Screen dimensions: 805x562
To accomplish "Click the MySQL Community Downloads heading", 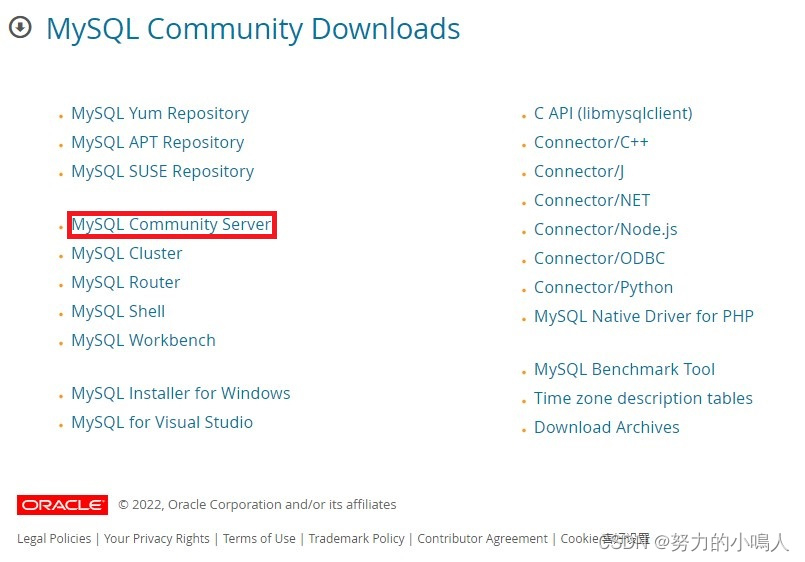I will (x=253, y=29).
